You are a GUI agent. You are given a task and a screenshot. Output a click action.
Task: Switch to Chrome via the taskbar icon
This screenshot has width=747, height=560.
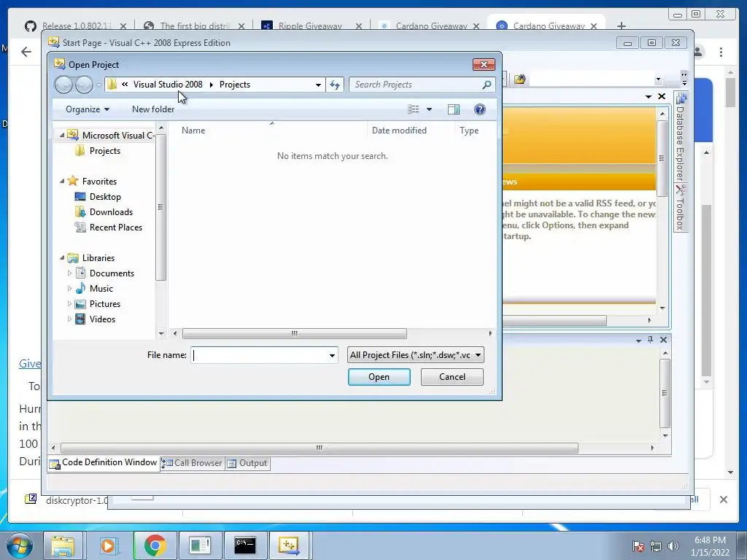[x=155, y=545]
